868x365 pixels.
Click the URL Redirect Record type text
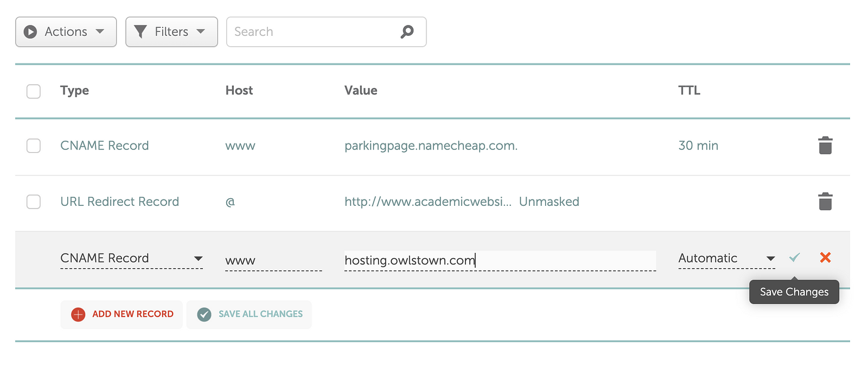point(119,202)
